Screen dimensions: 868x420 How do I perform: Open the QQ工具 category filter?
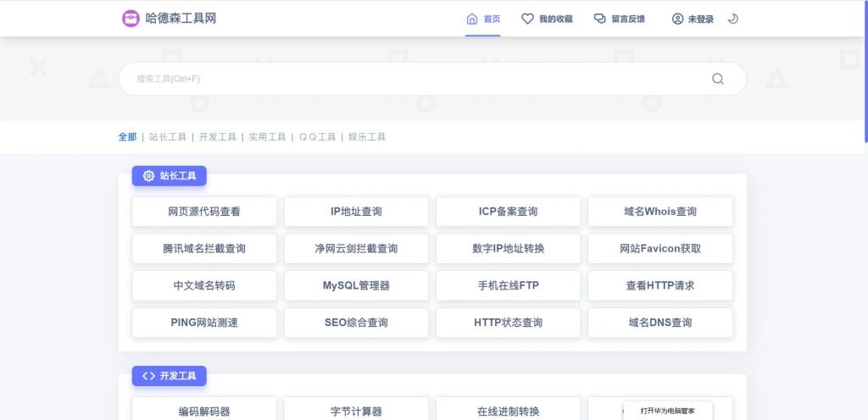317,136
